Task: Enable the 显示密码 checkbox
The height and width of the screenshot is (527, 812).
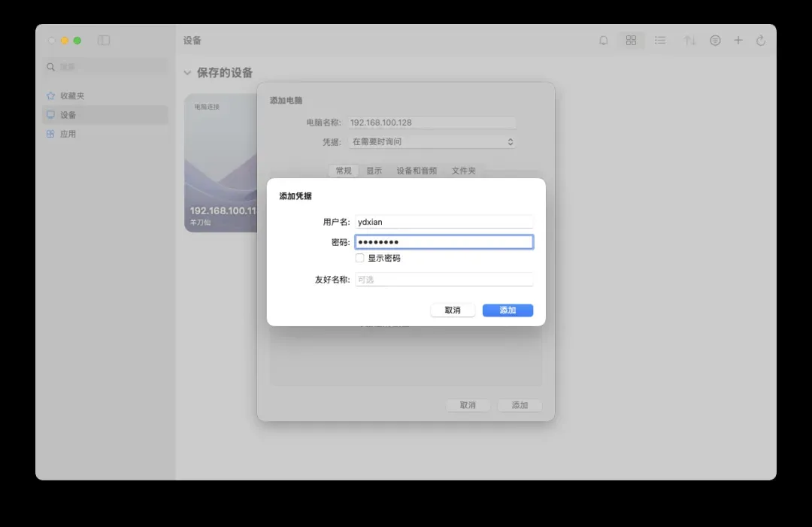Action: [x=360, y=258]
